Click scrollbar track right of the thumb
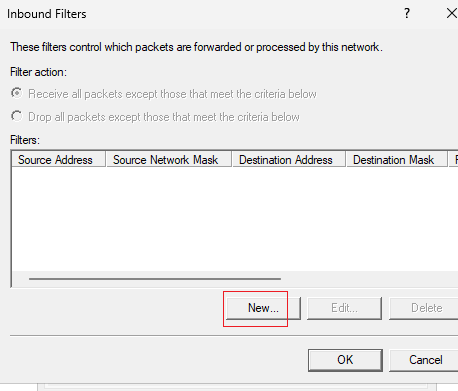 pyautogui.click(x=367, y=279)
